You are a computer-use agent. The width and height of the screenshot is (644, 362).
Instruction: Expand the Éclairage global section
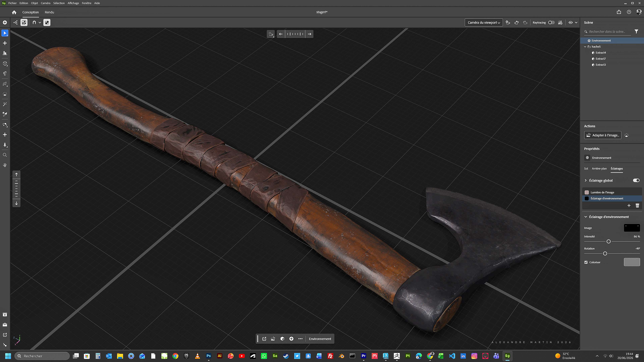coord(585,180)
